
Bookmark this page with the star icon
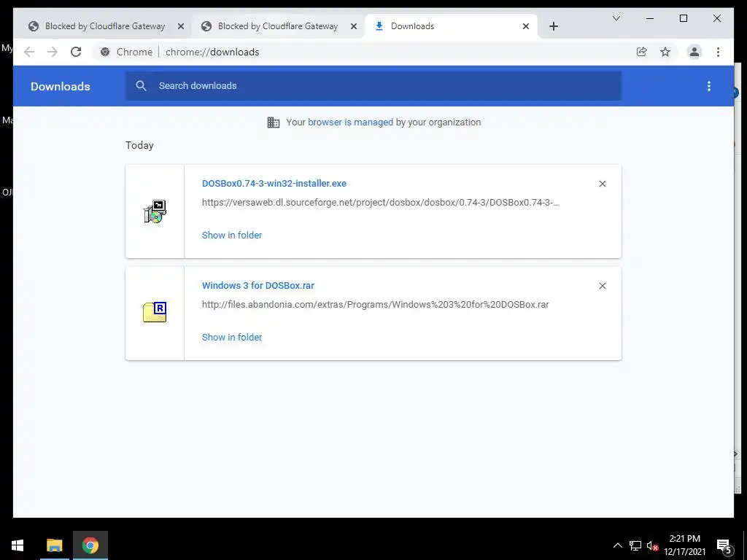665,52
